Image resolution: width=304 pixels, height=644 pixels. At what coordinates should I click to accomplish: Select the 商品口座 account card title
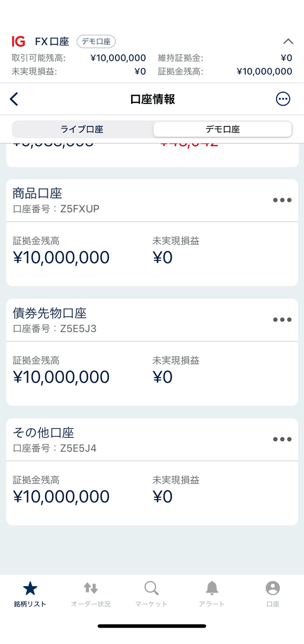(38, 193)
